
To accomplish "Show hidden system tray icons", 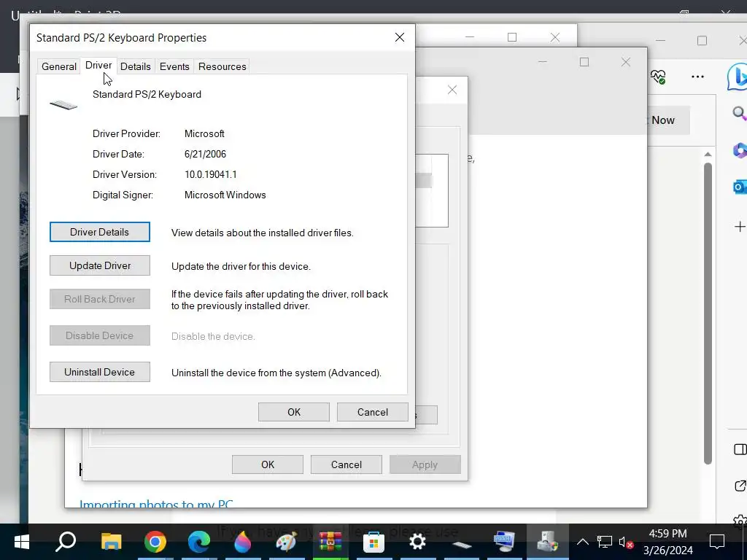I will pos(583,542).
